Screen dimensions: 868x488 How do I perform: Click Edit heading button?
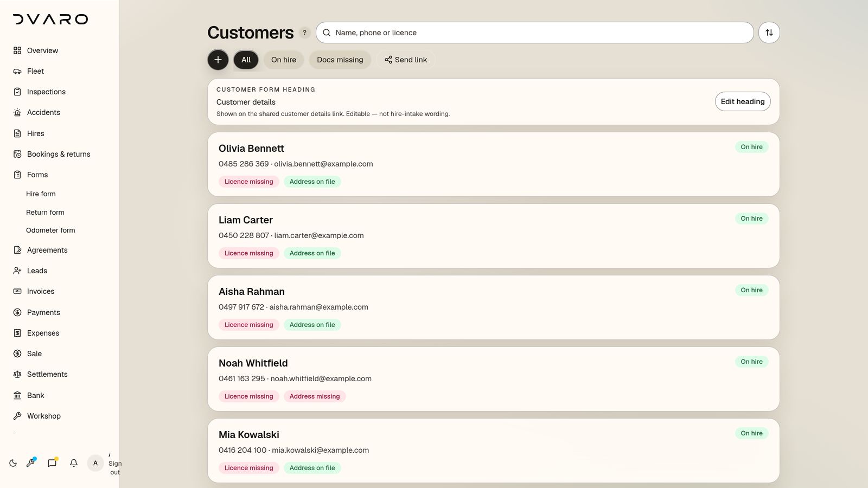[743, 101]
